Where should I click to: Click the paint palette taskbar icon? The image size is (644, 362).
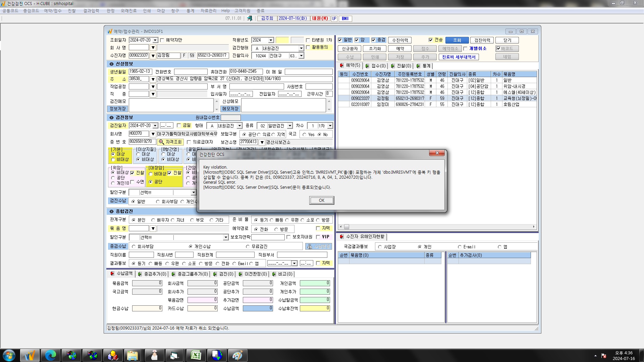pos(238,355)
